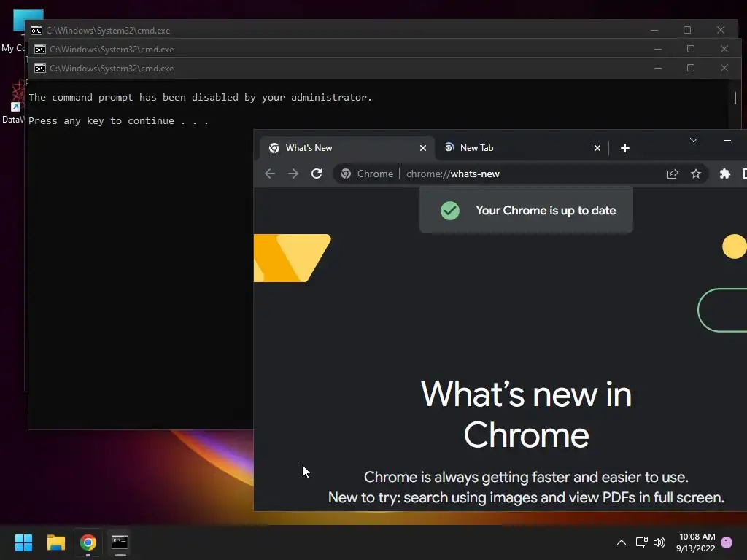This screenshot has width=747, height=560.
Task: Show hidden tray icons chevron
Action: point(622,542)
